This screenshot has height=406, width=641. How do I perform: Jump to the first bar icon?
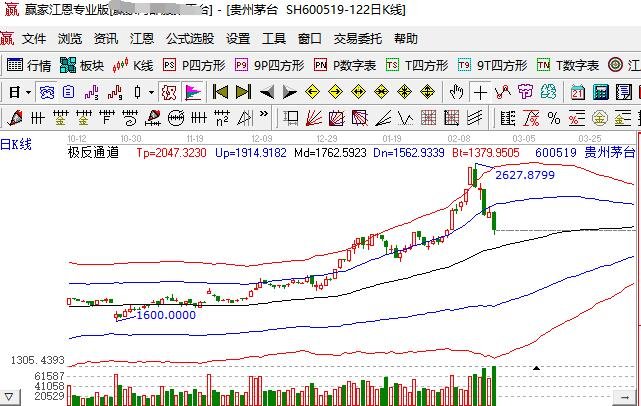[220, 92]
